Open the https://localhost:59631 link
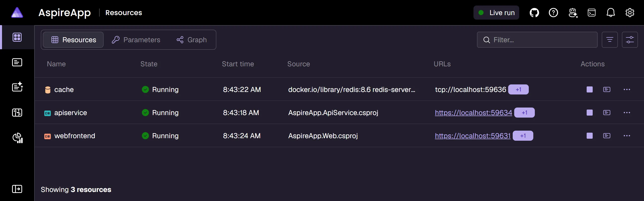Screen dimensions: 644x201 pyautogui.click(x=473, y=136)
